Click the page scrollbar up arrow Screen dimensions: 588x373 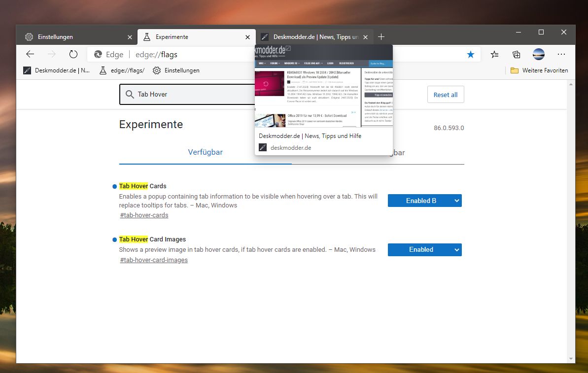(x=571, y=84)
